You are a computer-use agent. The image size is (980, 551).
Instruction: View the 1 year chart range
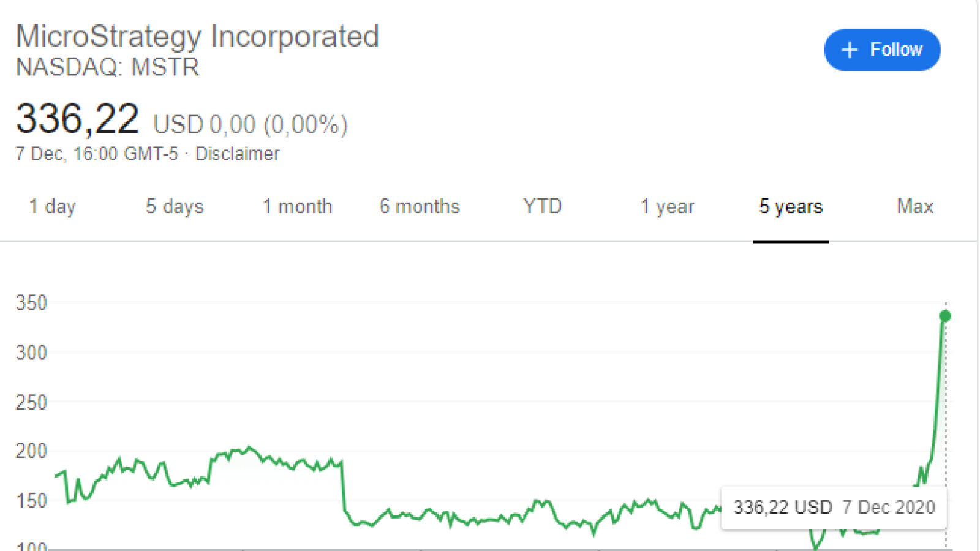(x=668, y=206)
